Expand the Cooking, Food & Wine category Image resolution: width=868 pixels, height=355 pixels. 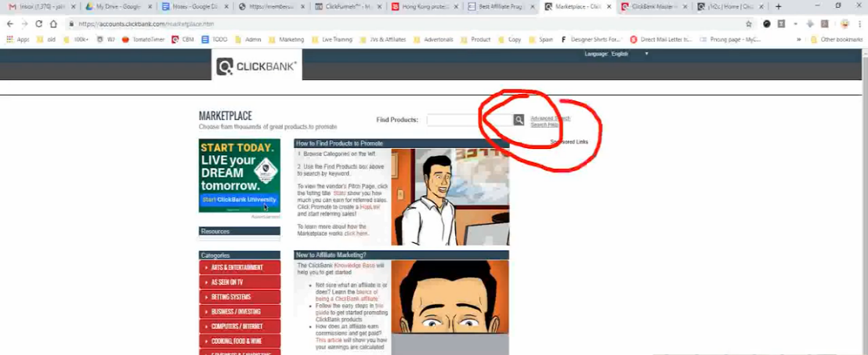click(239, 341)
